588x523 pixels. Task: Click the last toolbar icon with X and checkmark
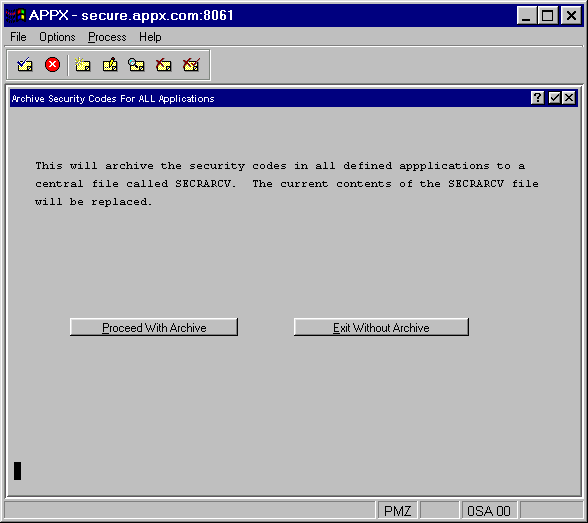tap(191, 65)
